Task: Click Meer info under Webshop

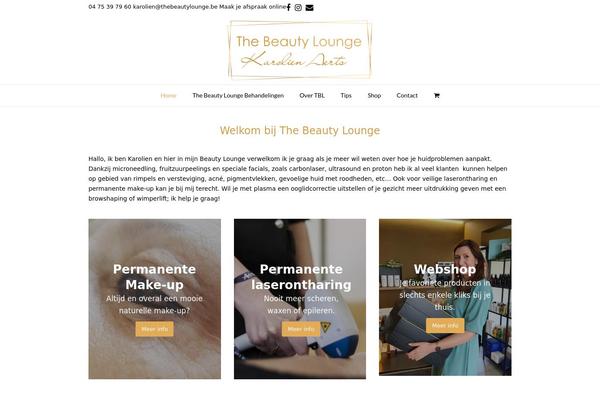Action: 445,325
